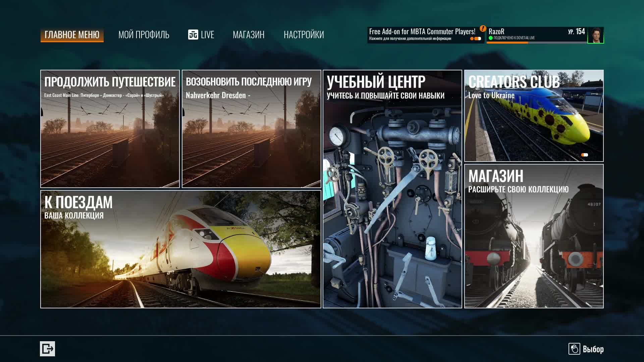Click the Dovetail Live logo icon

coord(193,35)
